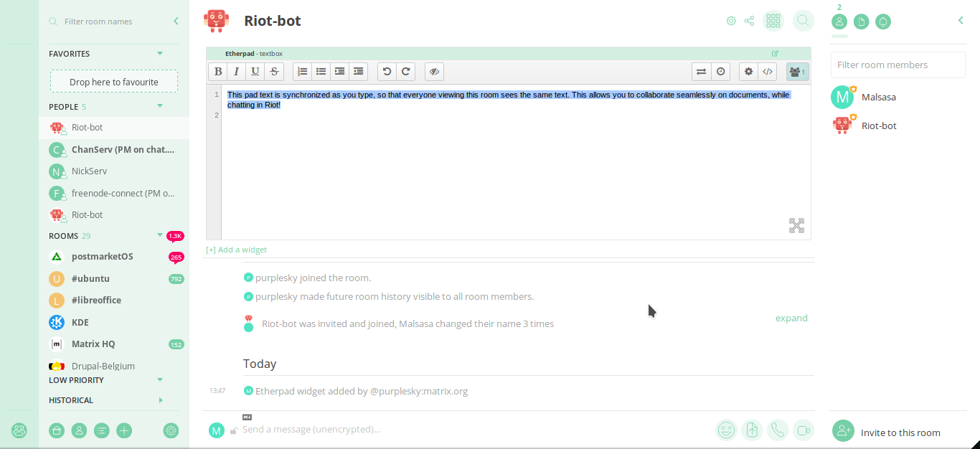980x449 pixels.
Task: Toggle strikethrough formatting in Etherpad
Action: tap(274, 72)
